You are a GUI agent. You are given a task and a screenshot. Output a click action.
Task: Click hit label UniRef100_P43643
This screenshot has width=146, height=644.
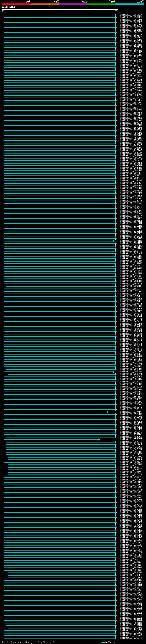click(131, 146)
